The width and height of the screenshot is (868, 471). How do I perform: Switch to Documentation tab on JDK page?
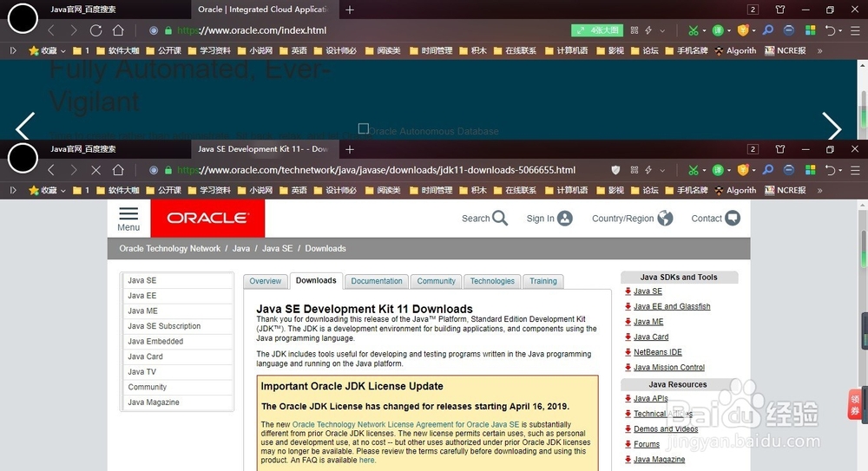click(x=377, y=281)
